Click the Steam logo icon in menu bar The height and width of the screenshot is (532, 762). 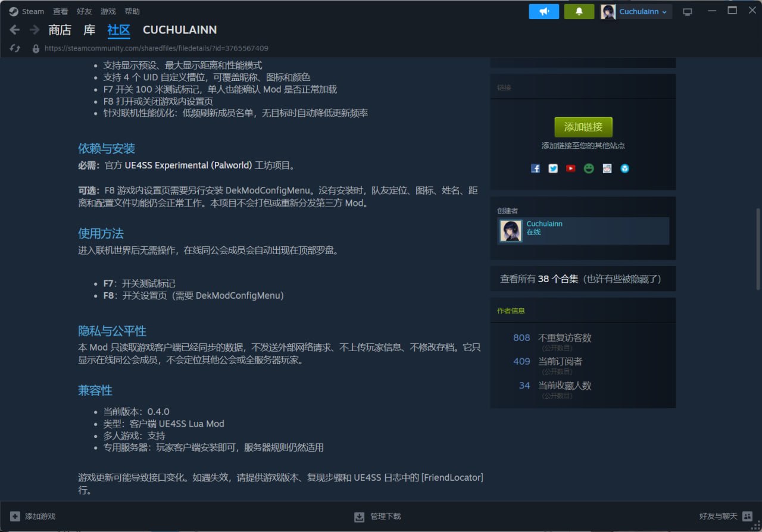(x=14, y=11)
